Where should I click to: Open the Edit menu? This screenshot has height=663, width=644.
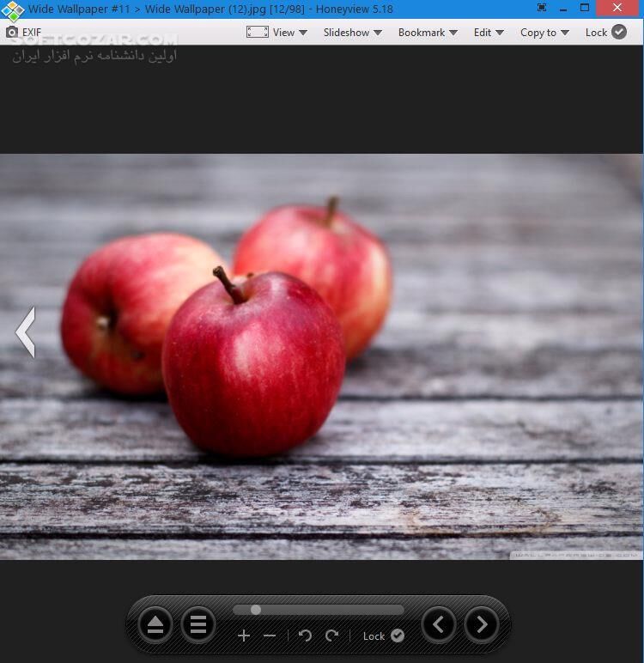click(488, 33)
